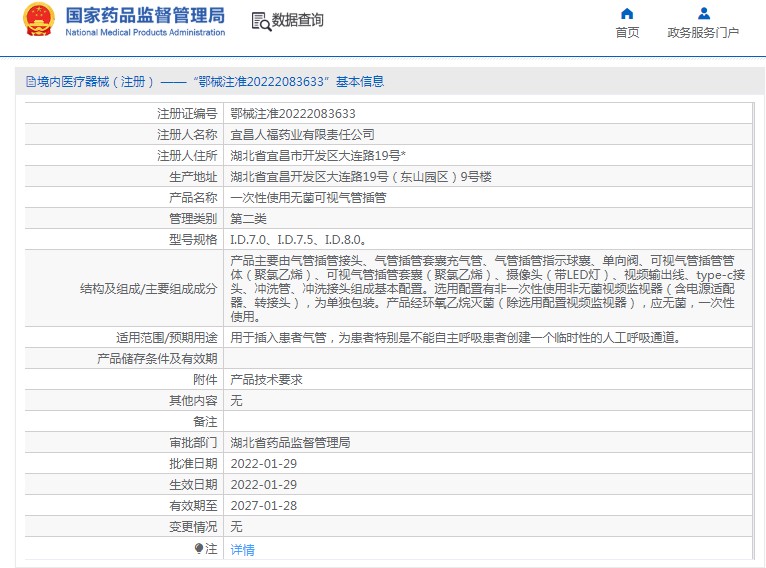Select the 注册证编号 label cell

(187, 113)
